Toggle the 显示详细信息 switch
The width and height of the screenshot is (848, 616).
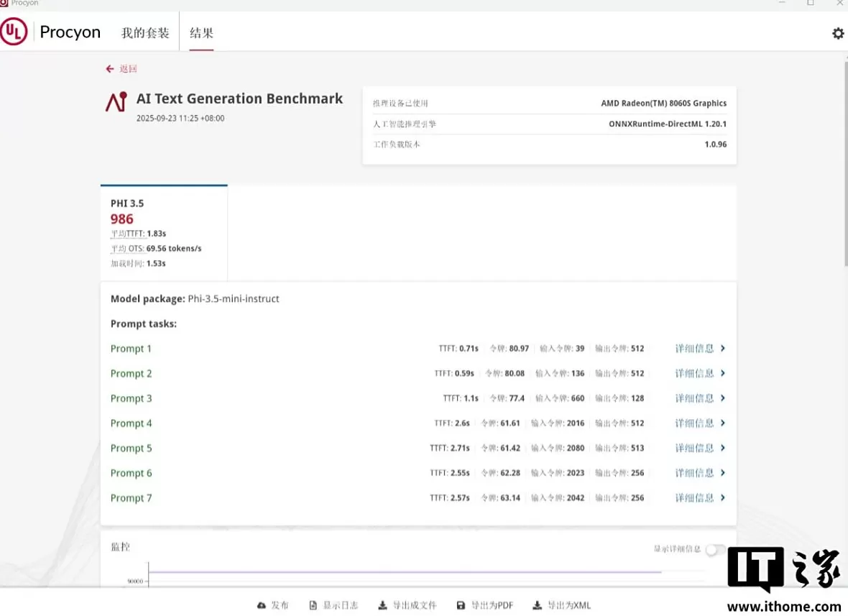point(714,550)
